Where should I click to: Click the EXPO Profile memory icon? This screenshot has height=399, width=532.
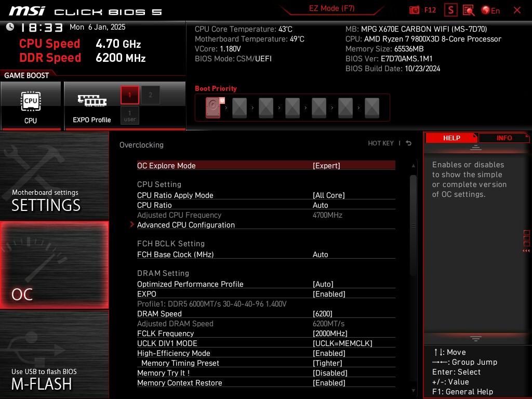click(x=92, y=101)
